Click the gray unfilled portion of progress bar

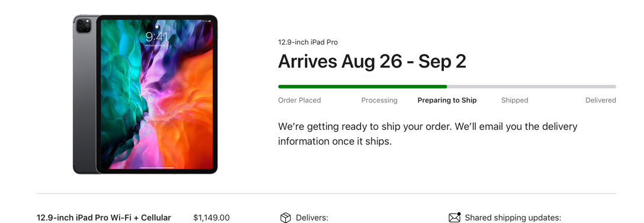(x=532, y=87)
